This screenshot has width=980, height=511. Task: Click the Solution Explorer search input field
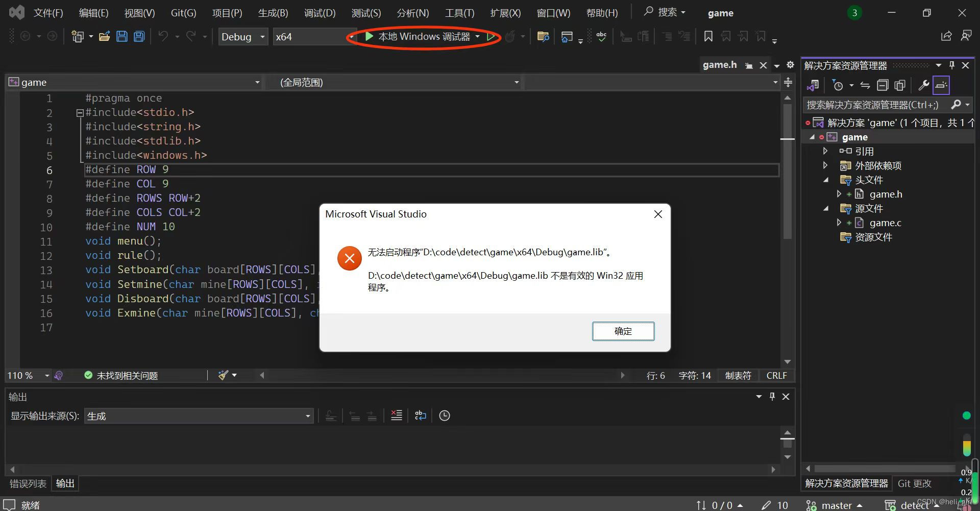click(875, 105)
